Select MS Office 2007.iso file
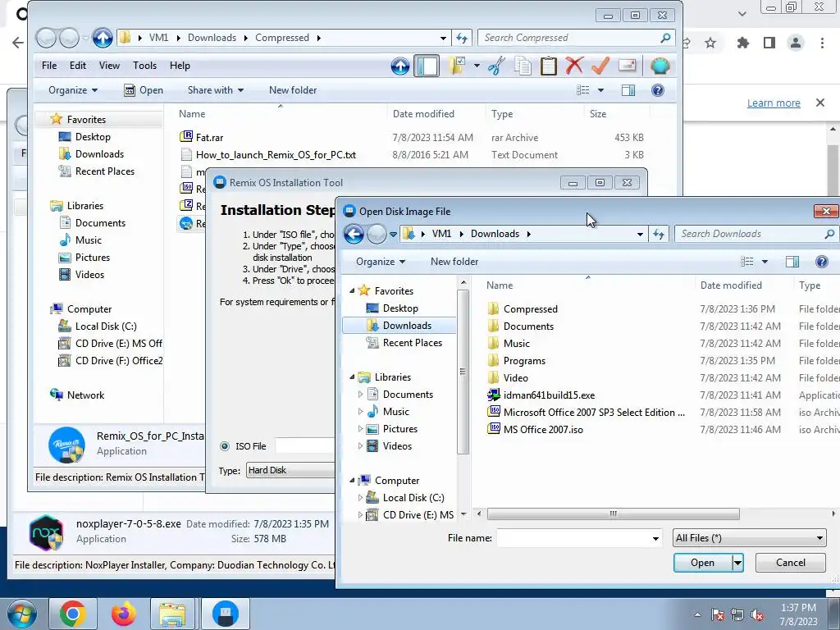This screenshot has height=630, width=840. [x=543, y=430]
